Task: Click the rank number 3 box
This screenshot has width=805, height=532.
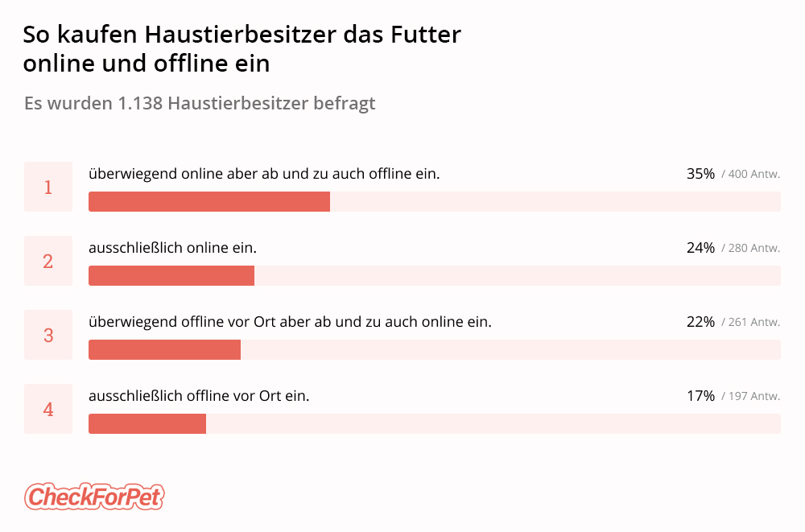Action: coord(48,335)
